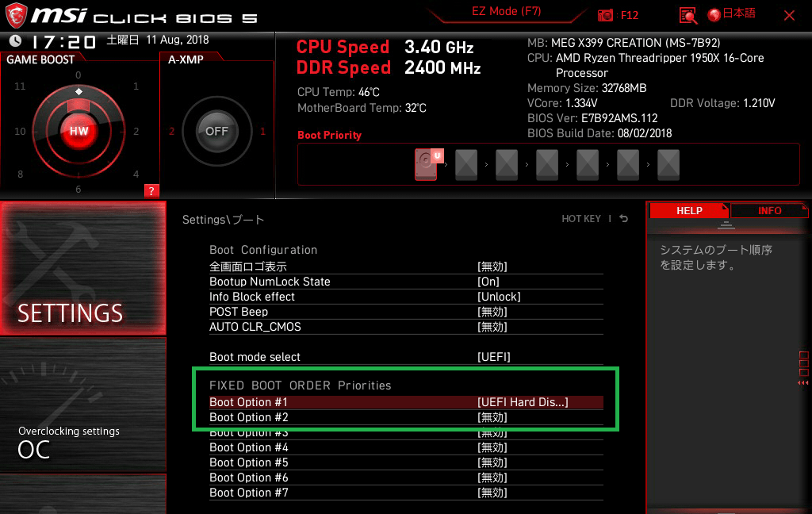Expand the Info Block effect Unlock option
The height and width of the screenshot is (514, 812).
click(499, 297)
